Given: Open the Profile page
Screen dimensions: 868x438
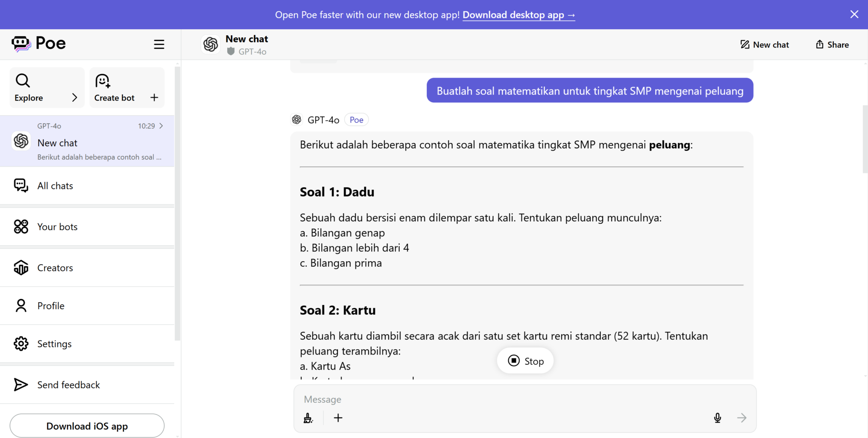Looking at the screenshot, I should tap(51, 306).
